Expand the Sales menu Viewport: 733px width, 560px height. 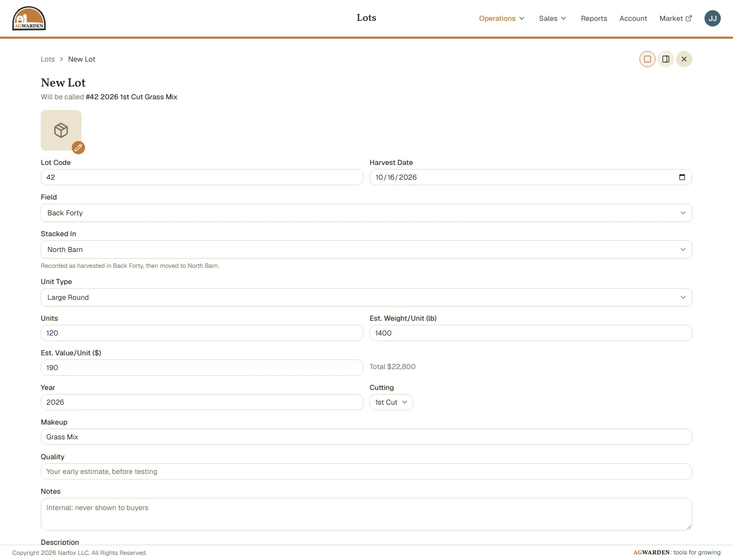(552, 18)
